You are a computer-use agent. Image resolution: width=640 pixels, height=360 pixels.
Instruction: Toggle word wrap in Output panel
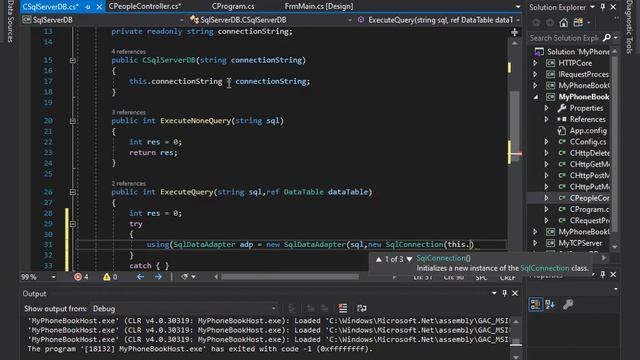(x=362, y=308)
